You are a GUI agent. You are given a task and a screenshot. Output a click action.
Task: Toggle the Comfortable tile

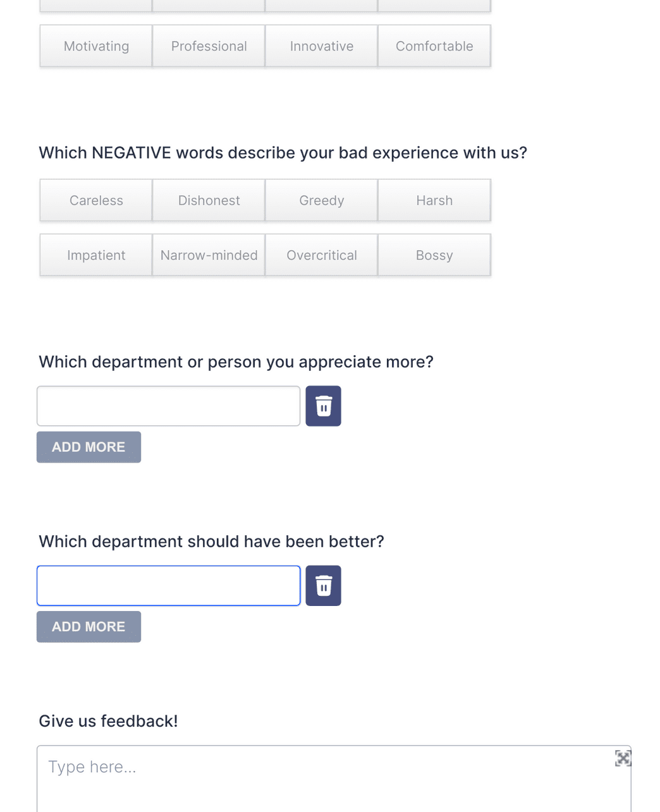click(434, 45)
